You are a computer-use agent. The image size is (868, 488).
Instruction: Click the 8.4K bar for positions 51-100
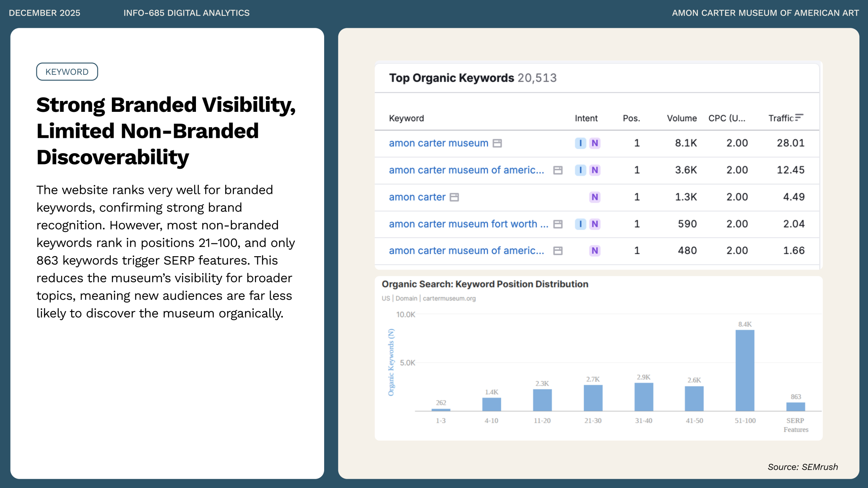pos(745,370)
